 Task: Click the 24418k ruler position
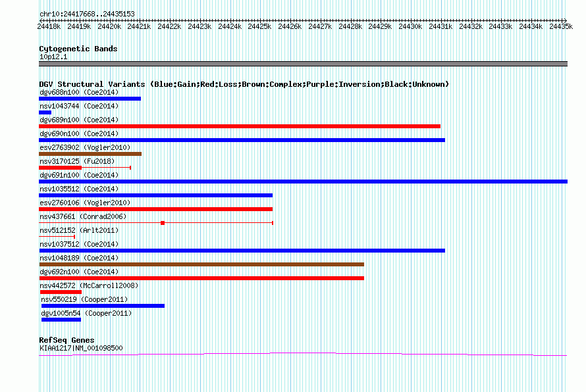49,26
